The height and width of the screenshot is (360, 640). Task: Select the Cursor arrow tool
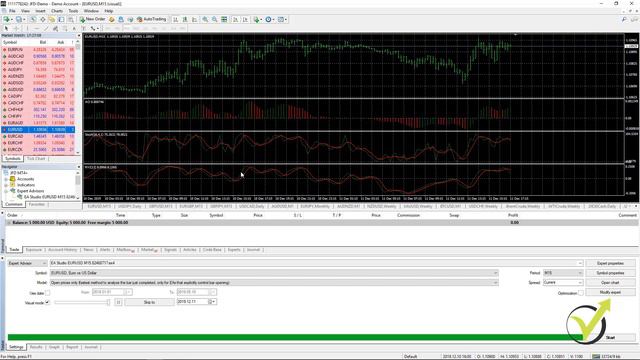pyautogui.click(x=6, y=28)
